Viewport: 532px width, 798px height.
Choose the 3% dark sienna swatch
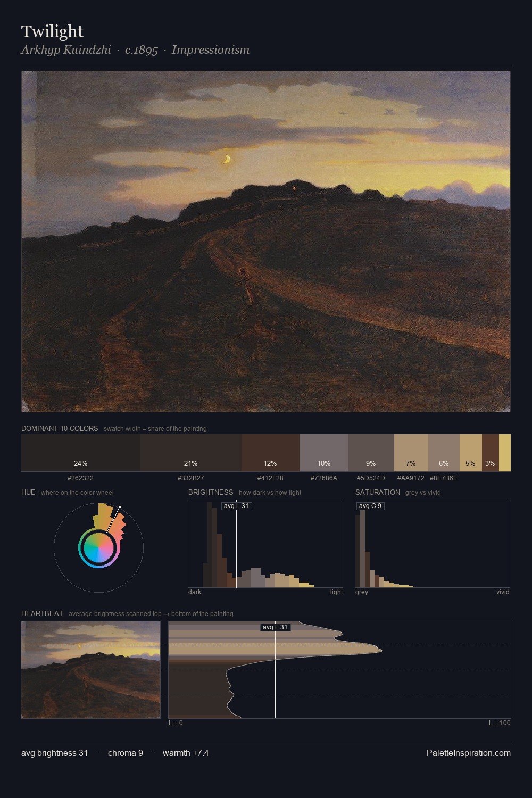[x=491, y=453]
